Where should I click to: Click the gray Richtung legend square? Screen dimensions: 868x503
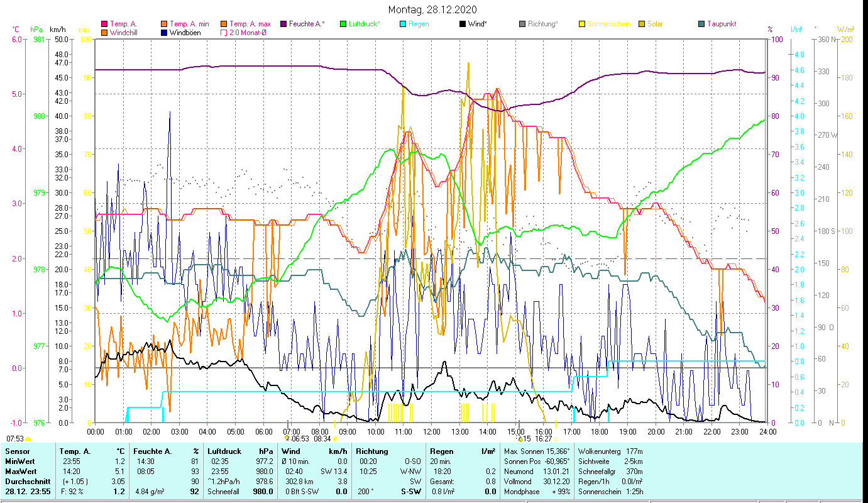coord(522,24)
